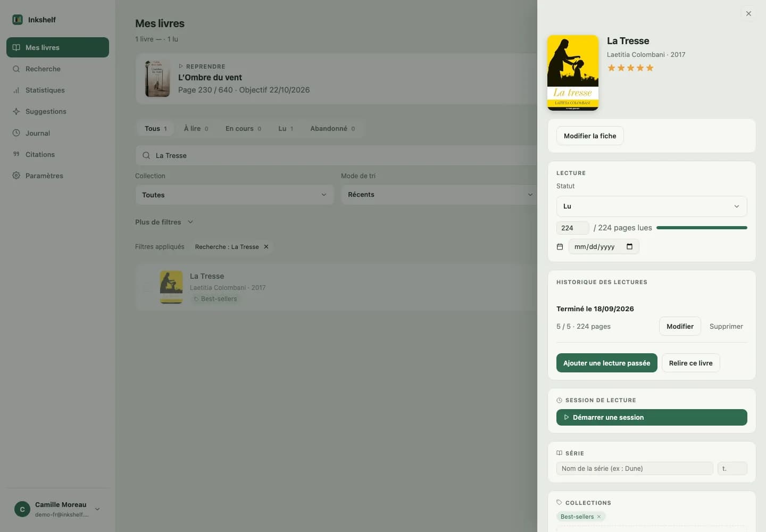Set rating to four stars
The width and height of the screenshot is (766, 532).
pyautogui.click(x=640, y=68)
